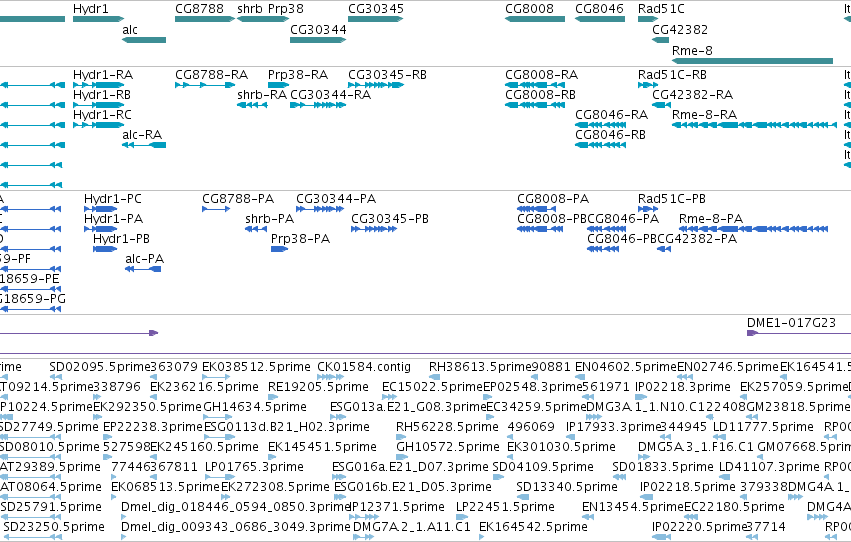851x542 pixels.
Task: Click the Prp38 gene label
Action: point(285,9)
